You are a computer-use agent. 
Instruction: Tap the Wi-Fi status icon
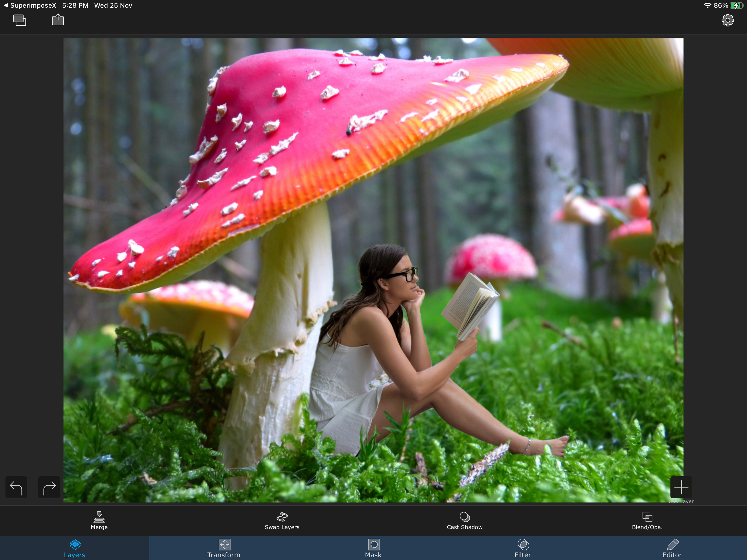[x=707, y=5]
